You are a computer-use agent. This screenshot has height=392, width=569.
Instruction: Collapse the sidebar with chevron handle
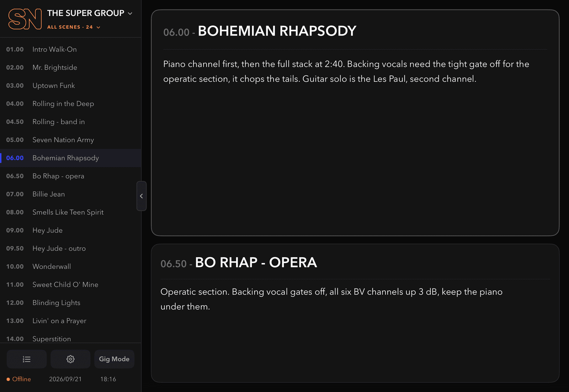[x=142, y=196]
